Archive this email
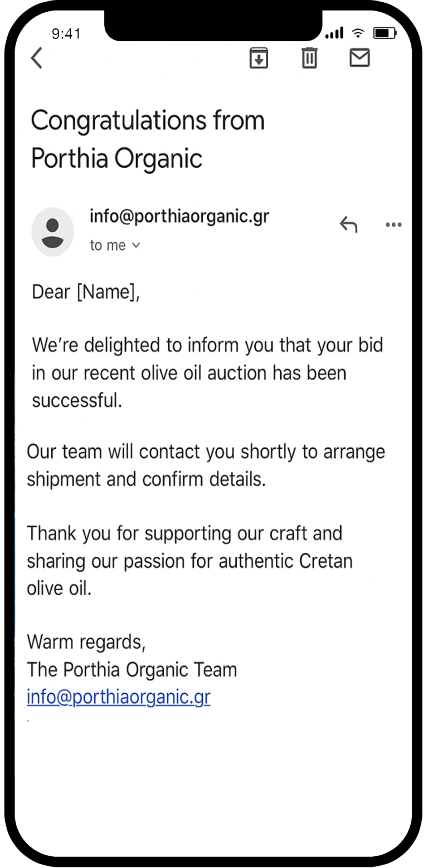The width and height of the screenshot is (428, 868). pos(259,58)
